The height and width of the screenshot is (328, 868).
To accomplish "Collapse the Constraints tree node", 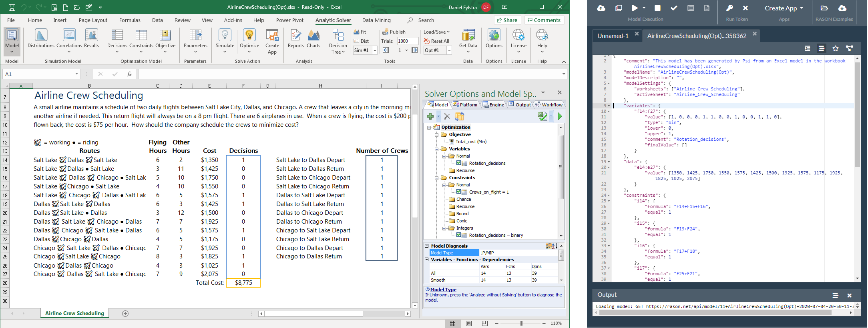I will tap(437, 178).
